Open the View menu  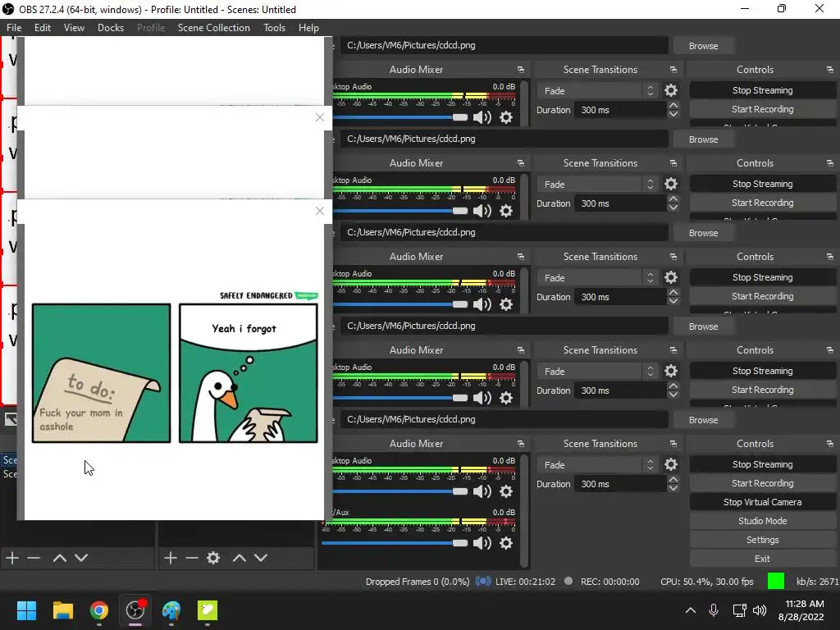click(x=74, y=28)
